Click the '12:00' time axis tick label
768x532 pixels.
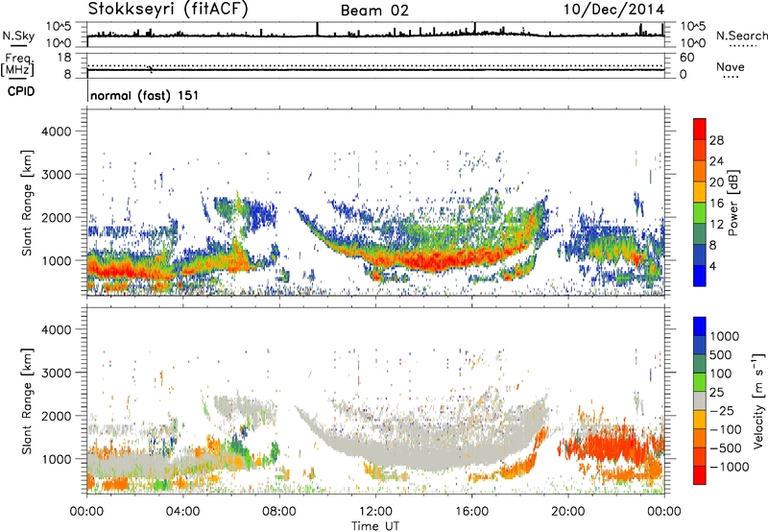point(375,512)
